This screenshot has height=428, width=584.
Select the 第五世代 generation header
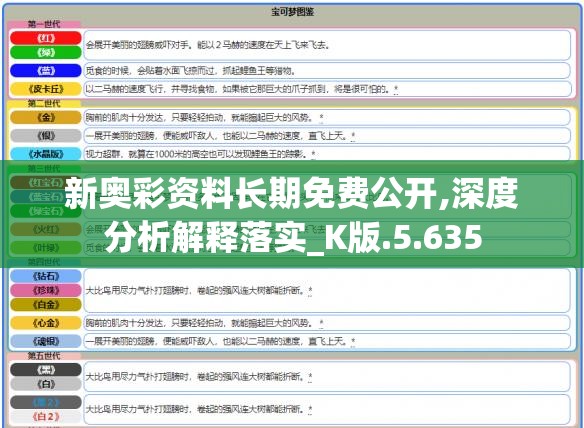(x=44, y=356)
